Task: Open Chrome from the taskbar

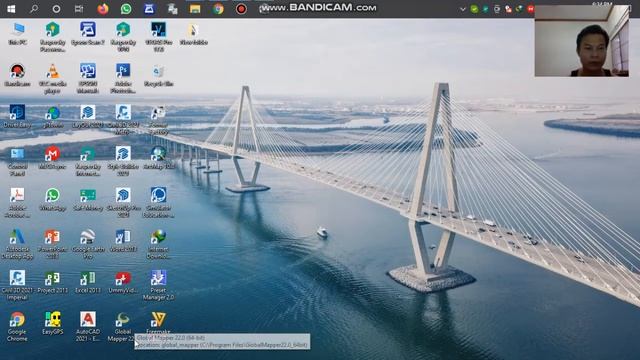Action: 218,9
